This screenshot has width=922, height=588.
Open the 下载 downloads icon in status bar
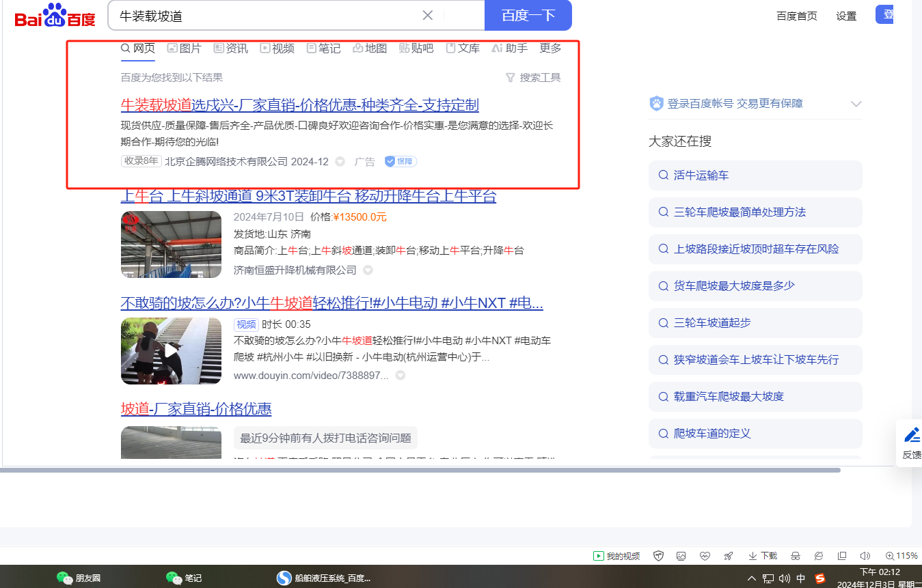pos(763,556)
